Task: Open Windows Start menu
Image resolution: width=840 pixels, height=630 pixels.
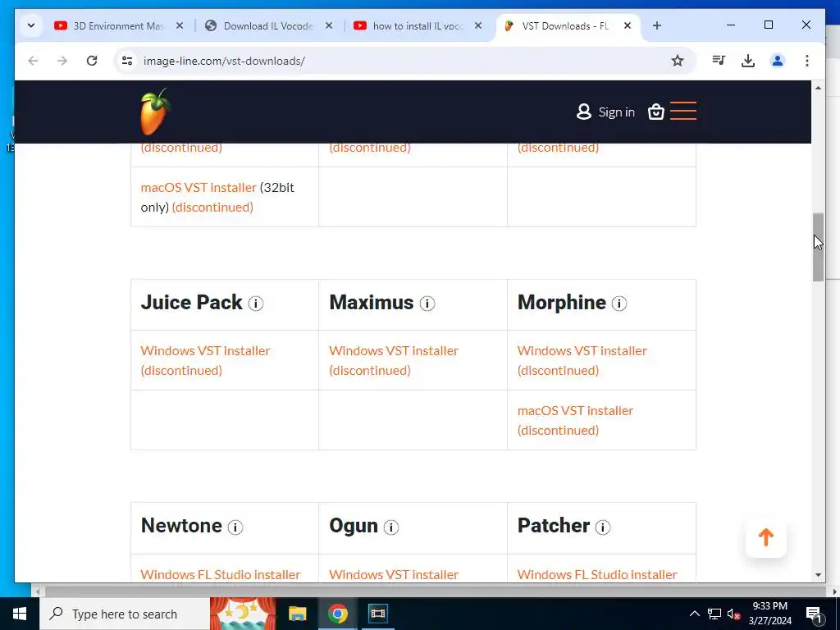Action: coord(20,614)
